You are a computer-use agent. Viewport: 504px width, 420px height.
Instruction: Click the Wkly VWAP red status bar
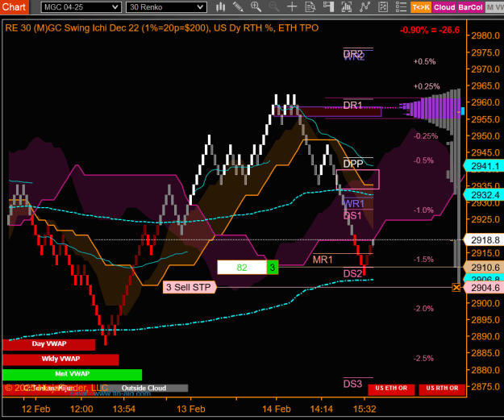tap(60, 360)
